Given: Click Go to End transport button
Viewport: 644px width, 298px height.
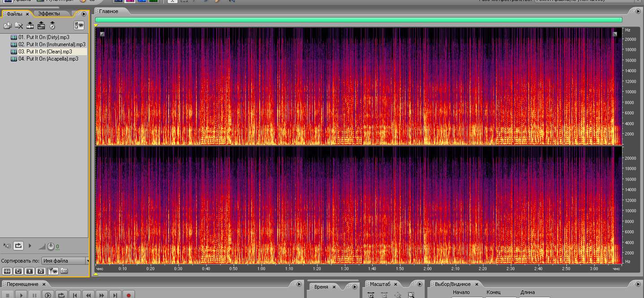Looking at the screenshot, I should (x=115, y=295).
